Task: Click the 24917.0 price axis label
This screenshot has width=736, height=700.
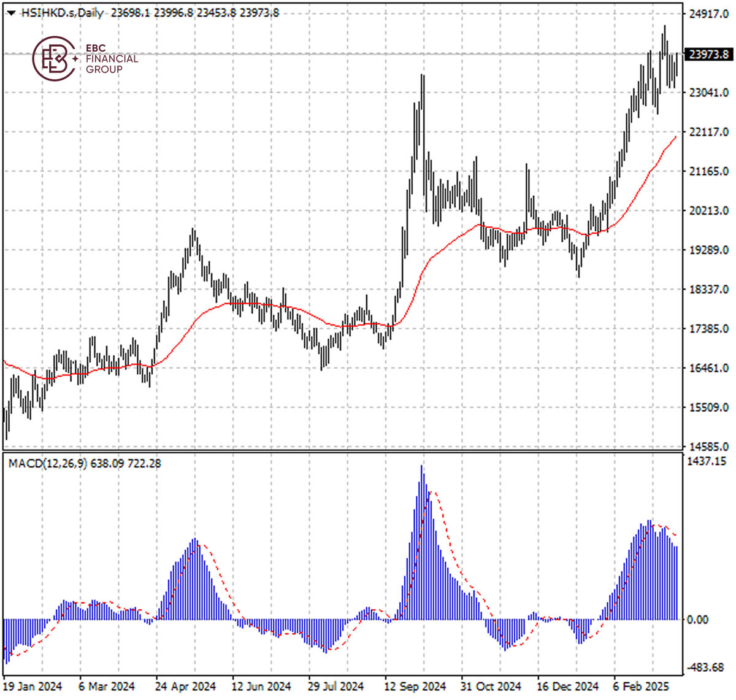Action: pos(709,13)
